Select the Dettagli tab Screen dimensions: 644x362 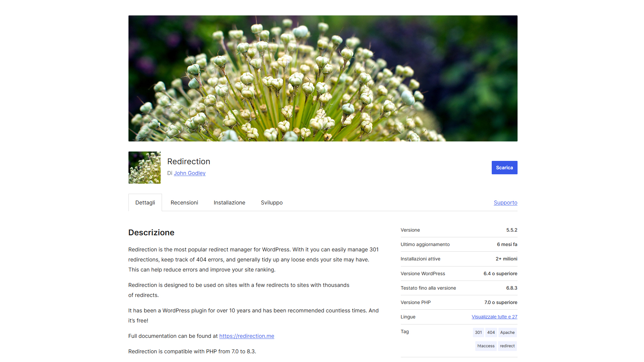(x=145, y=202)
